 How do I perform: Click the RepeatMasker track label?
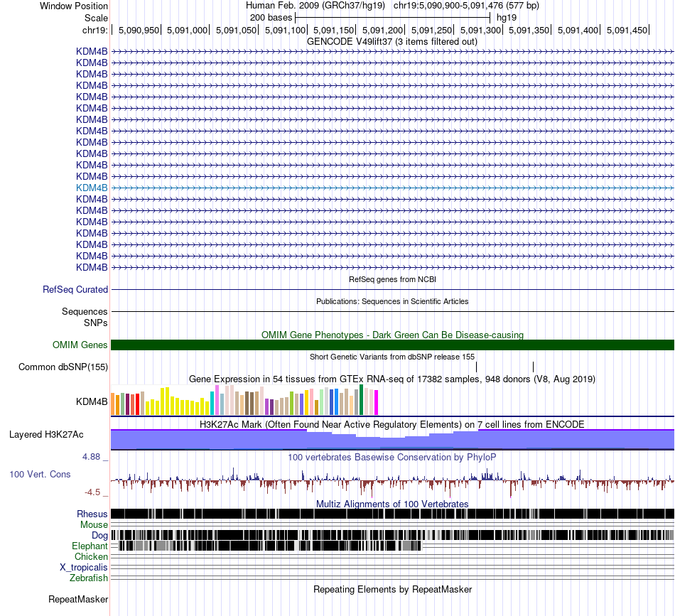click(x=78, y=599)
